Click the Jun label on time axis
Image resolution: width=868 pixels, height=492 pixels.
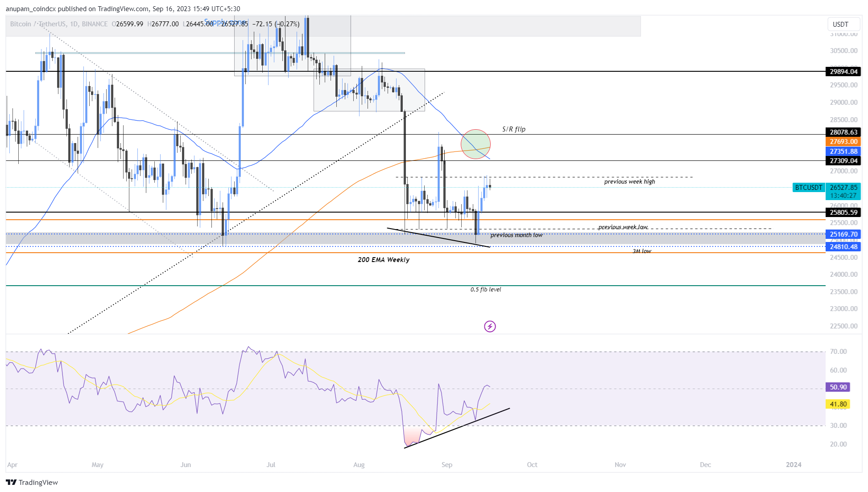(x=186, y=465)
